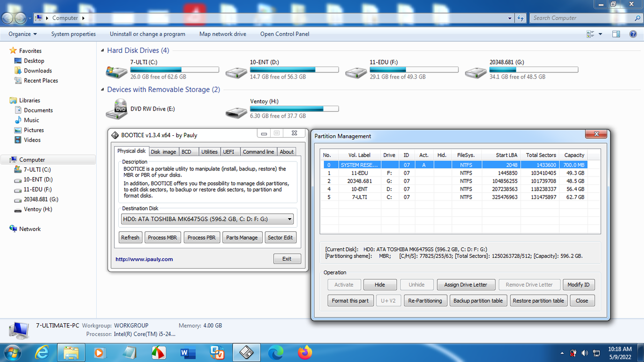
Task: Open Documents library in sidebar
Action: 38,110
